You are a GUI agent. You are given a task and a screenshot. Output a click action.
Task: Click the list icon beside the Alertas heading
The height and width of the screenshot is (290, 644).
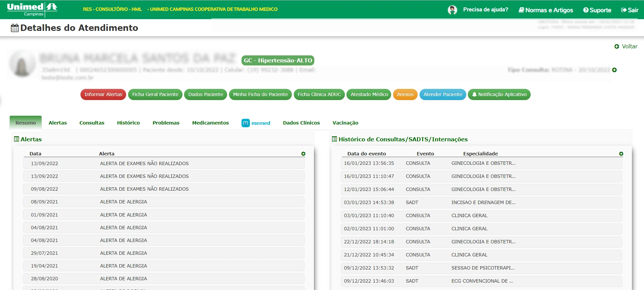16,139
